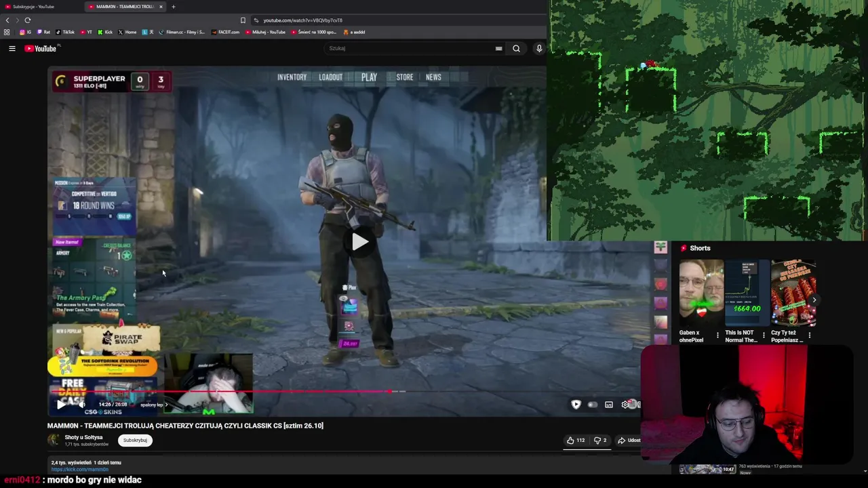Open the Miluhej - YouTube bookmark
The width and height of the screenshot is (868, 488).
[x=266, y=32]
